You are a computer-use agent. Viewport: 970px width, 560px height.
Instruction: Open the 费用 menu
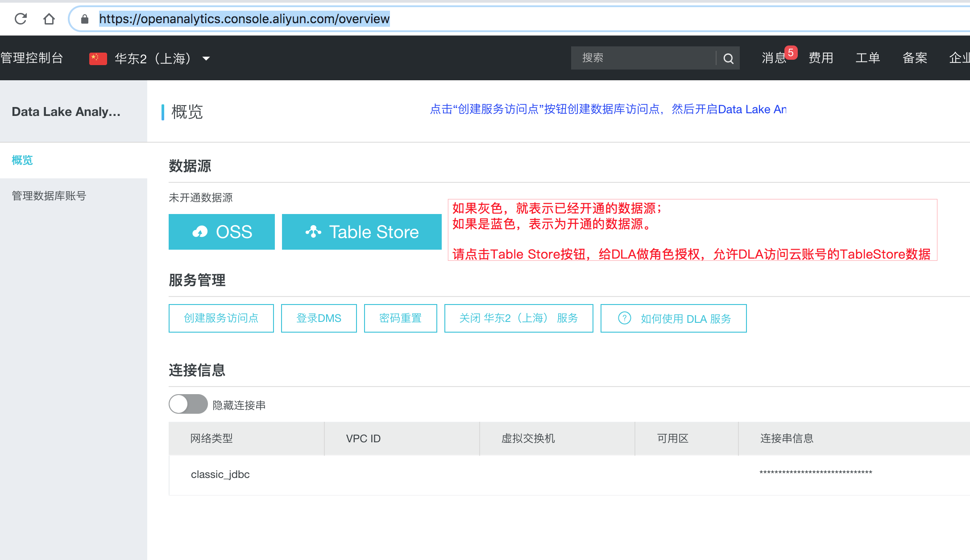pos(821,58)
